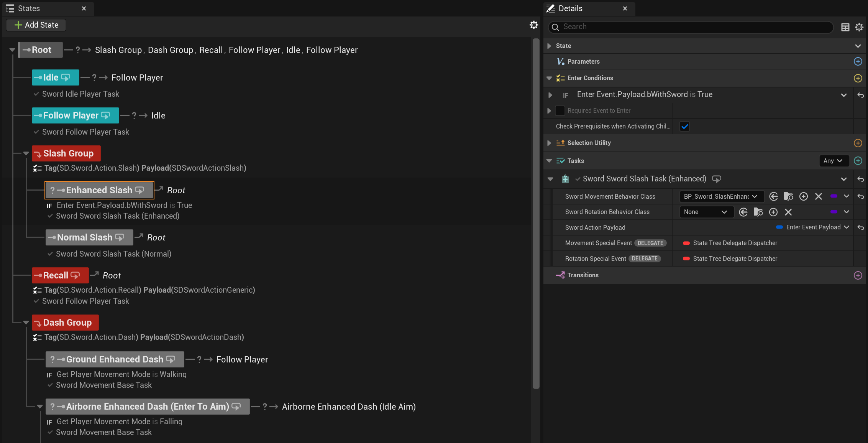Open Details property matrix table view
Image resolution: width=868 pixels, height=443 pixels.
[x=845, y=27]
